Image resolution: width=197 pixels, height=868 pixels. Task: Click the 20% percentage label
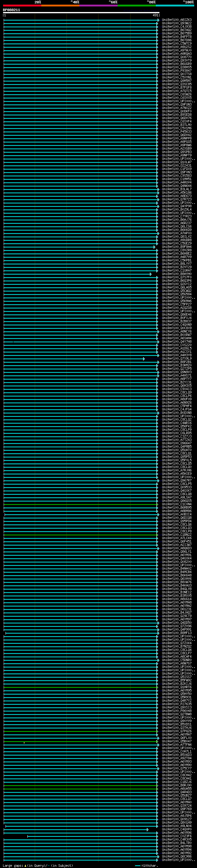[38, 2]
